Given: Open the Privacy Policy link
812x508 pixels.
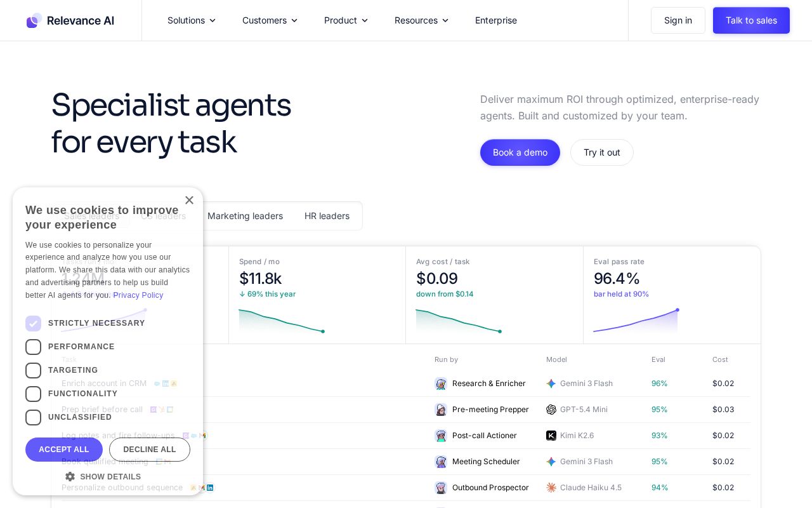Looking at the screenshot, I should pos(138,295).
